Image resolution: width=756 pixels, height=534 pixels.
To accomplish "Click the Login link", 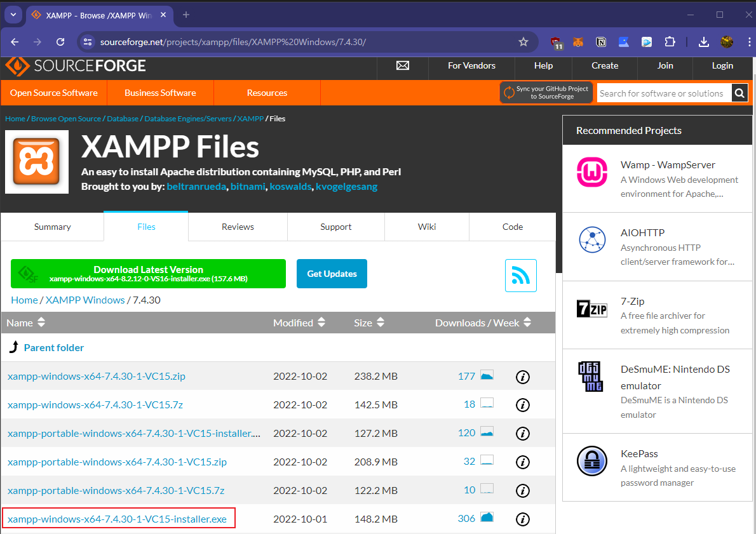I will [722, 65].
